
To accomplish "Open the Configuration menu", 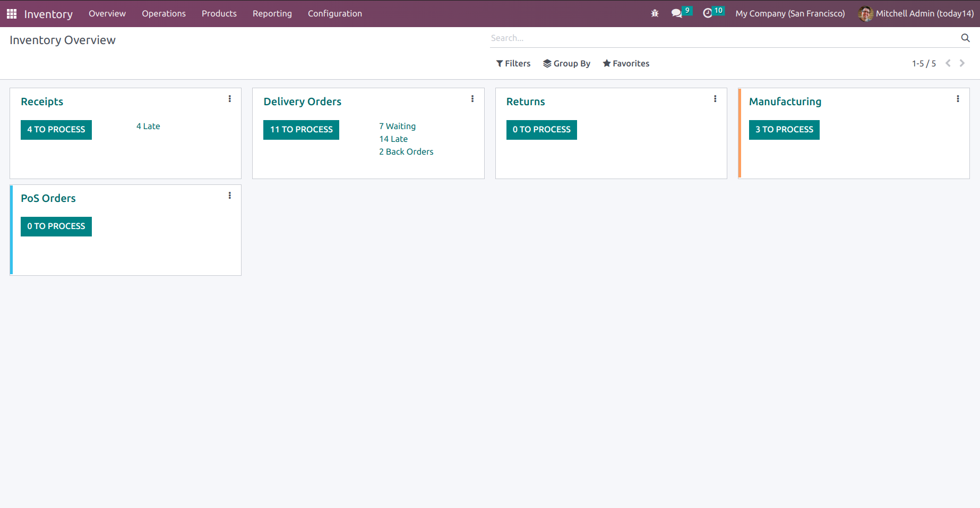I will pyautogui.click(x=334, y=13).
